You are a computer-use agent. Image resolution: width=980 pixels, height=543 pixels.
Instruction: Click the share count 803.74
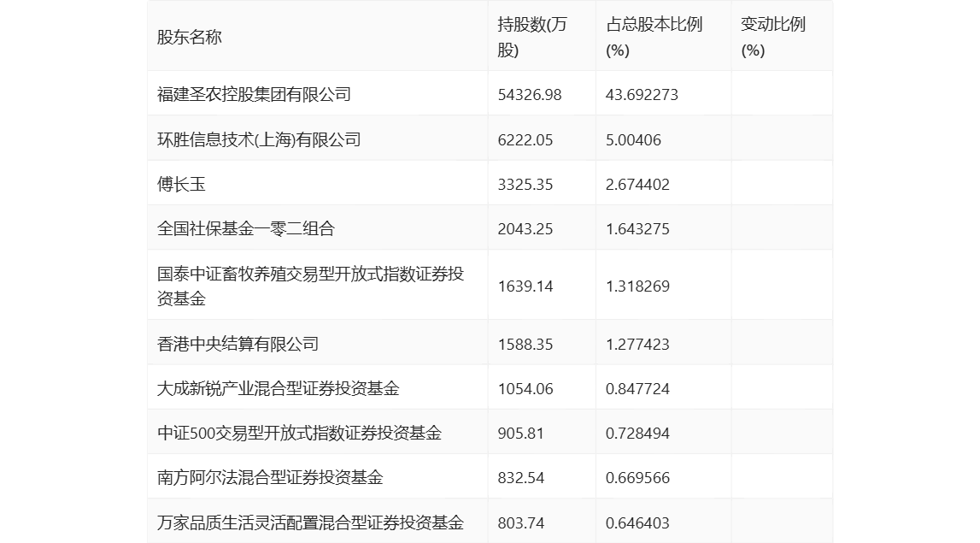pos(520,523)
